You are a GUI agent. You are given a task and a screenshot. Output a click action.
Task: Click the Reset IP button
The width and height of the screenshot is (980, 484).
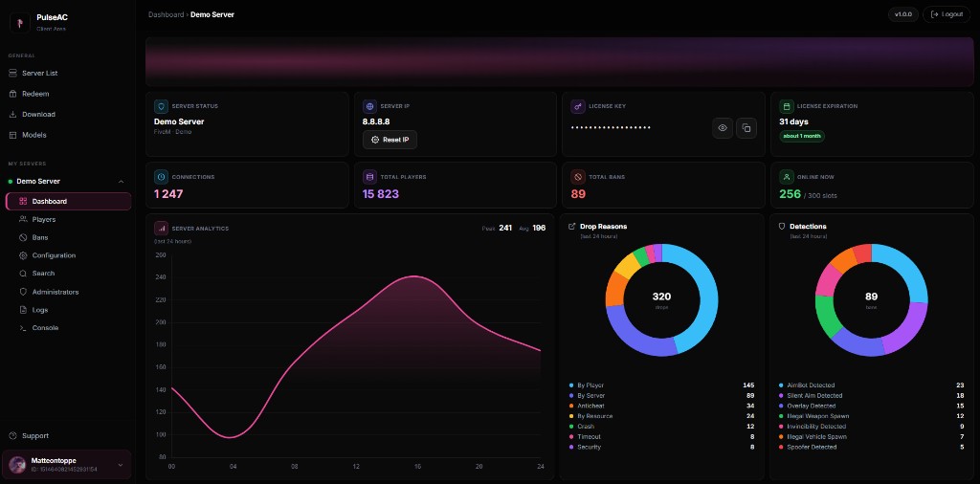point(390,140)
